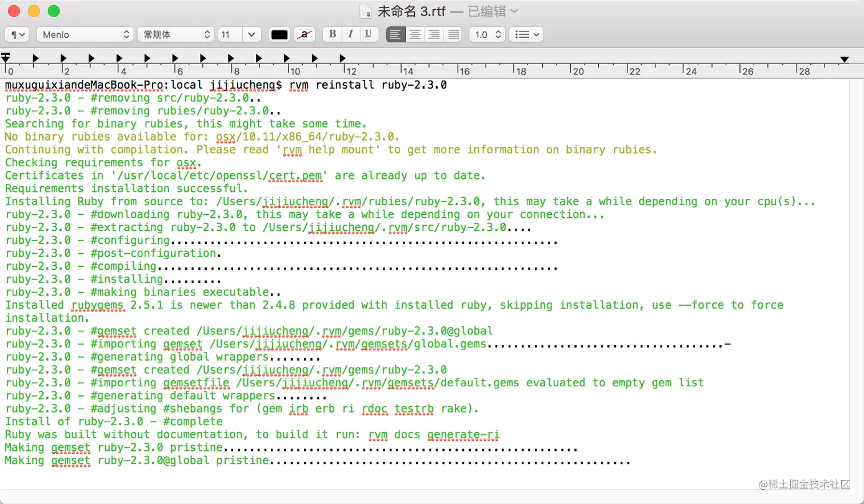Click the document icon in the title bar
Viewport: 864px width, 504px height.
366,11
